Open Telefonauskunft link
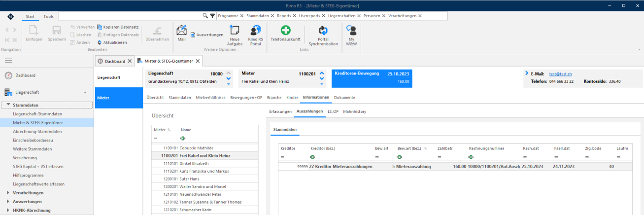The height and width of the screenshot is (215, 644). [286, 33]
